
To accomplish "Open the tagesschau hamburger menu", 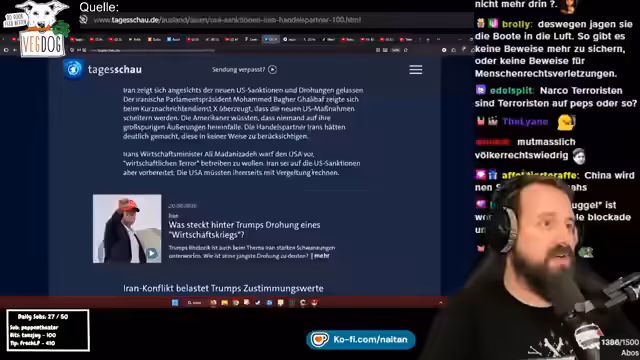I will tap(416, 70).
